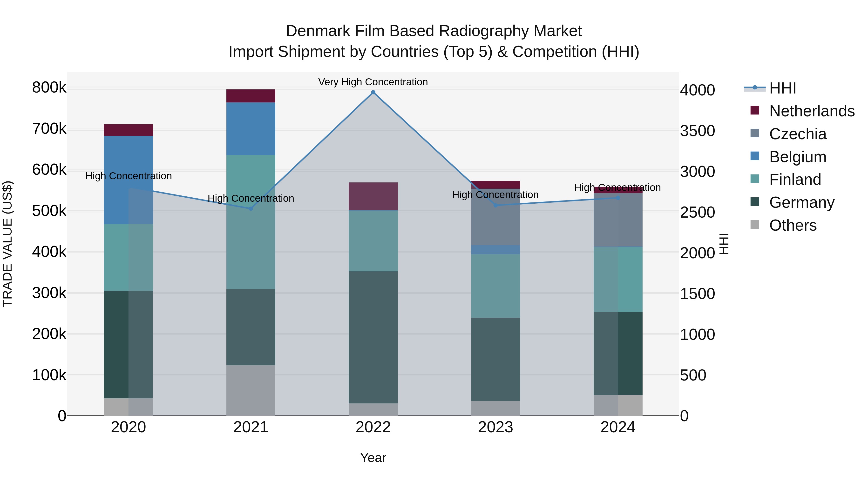Toggle the Others legend entry
This screenshot has height=488, width=868.
[x=783, y=225]
